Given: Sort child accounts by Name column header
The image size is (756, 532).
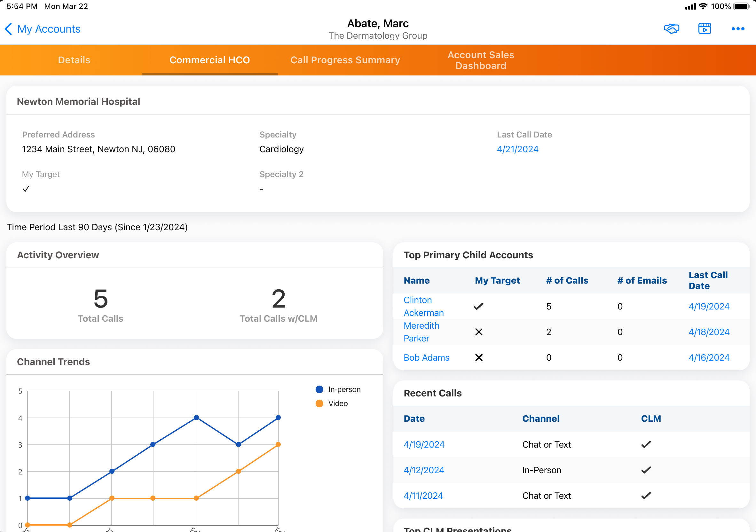Looking at the screenshot, I should tap(416, 280).
